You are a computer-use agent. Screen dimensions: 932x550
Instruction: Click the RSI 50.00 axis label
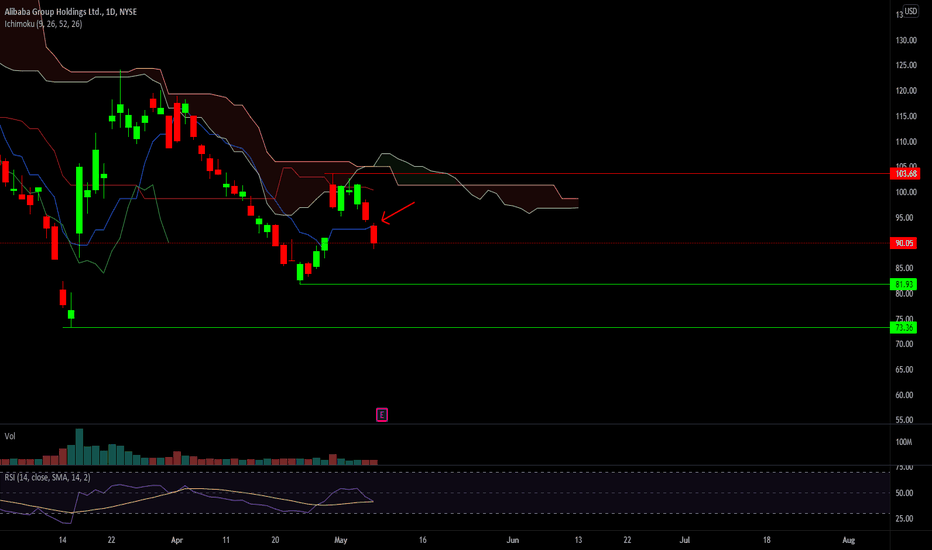(904, 493)
